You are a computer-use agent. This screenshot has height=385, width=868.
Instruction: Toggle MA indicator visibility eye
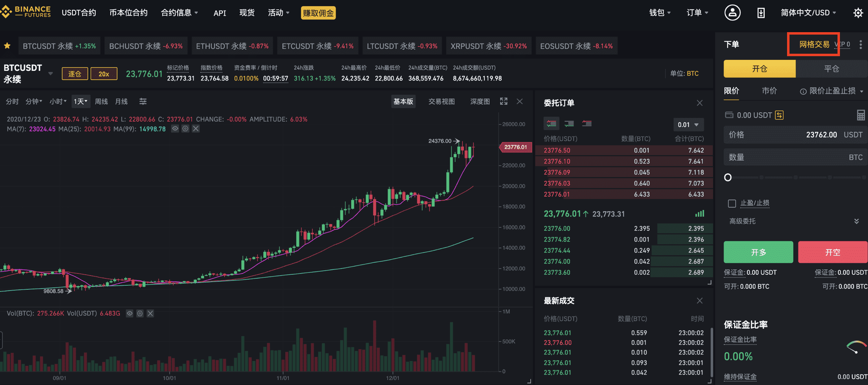coord(175,129)
